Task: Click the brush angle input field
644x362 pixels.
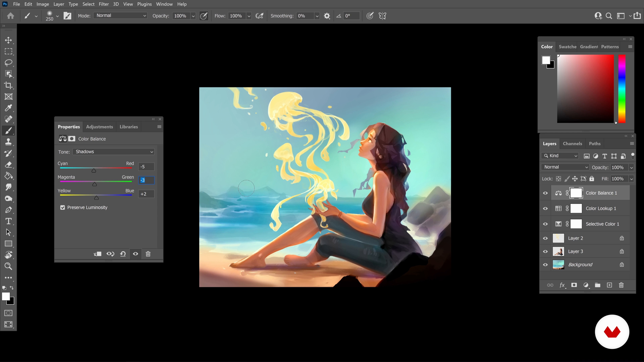Action: 352,16
